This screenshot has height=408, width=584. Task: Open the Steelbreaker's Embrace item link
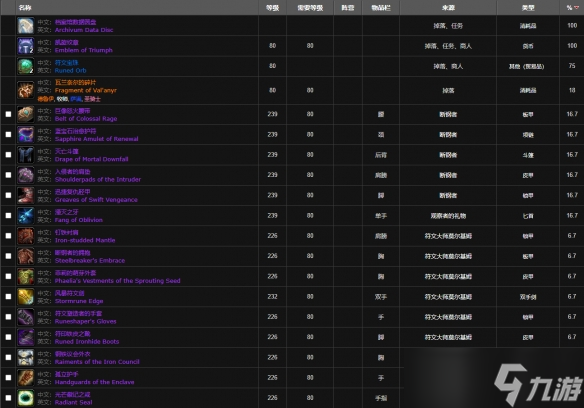pos(90,260)
